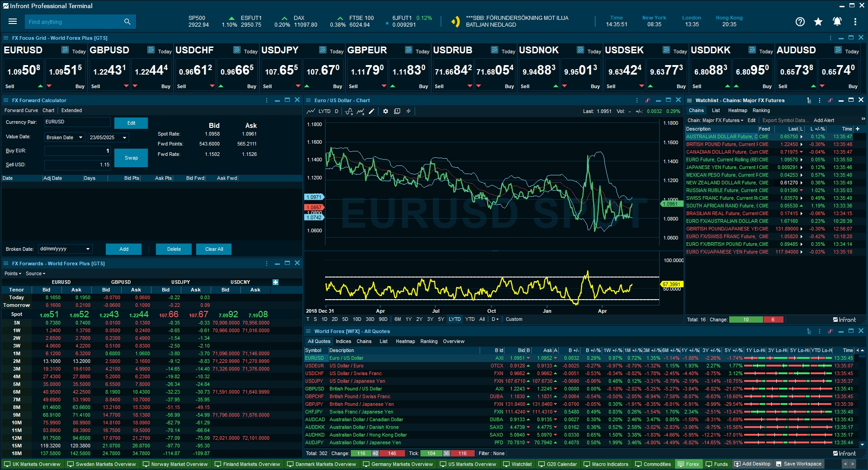Click the Sell USD amount field
The image size is (868, 470).
pyautogui.click(x=77, y=165)
